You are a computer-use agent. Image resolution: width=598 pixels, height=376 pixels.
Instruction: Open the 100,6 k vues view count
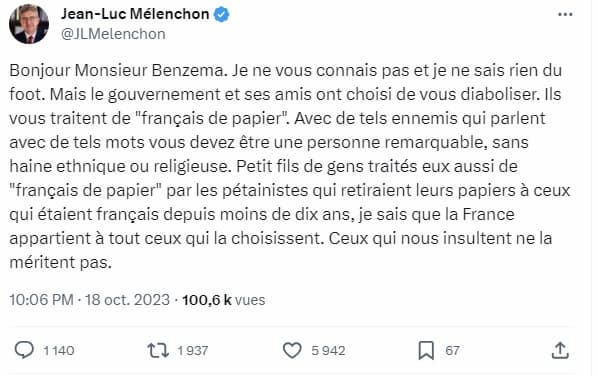[x=223, y=300]
